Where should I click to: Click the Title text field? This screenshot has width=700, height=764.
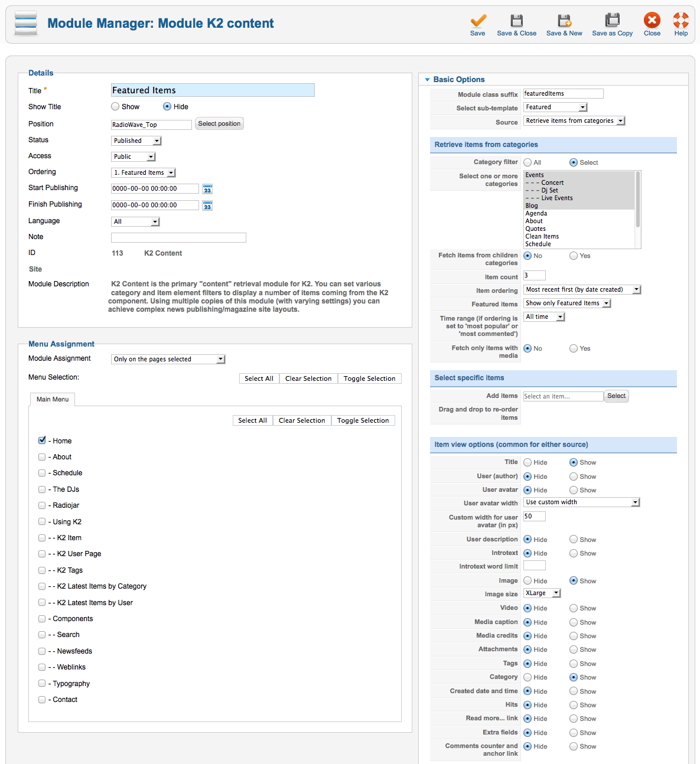tap(213, 90)
